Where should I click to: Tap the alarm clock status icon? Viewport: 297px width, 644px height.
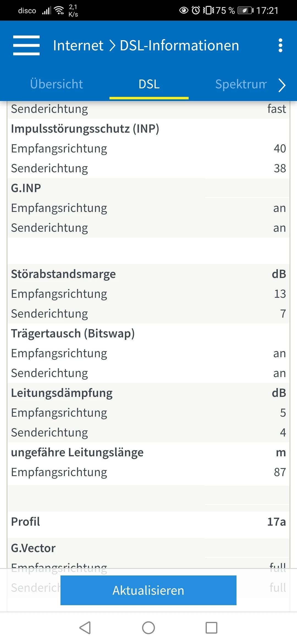tap(196, 10)
